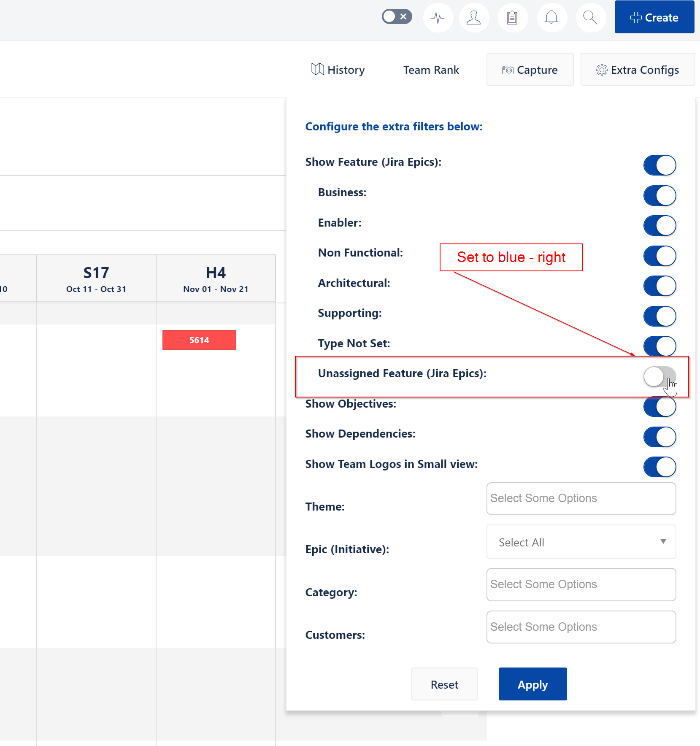
Task: Toggle the Business switch
Action: point(659,196)
